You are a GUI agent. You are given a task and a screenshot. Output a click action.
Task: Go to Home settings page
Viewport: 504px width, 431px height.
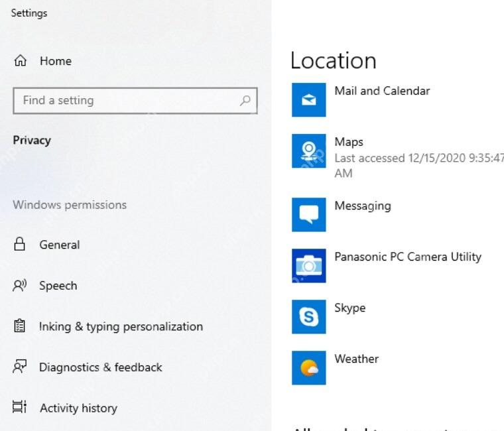point(56,61)
